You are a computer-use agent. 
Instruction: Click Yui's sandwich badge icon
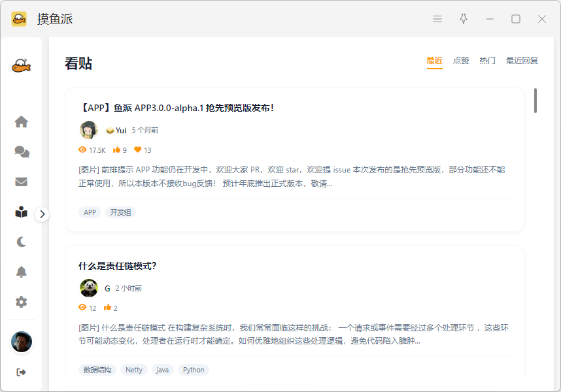point(110,131)
